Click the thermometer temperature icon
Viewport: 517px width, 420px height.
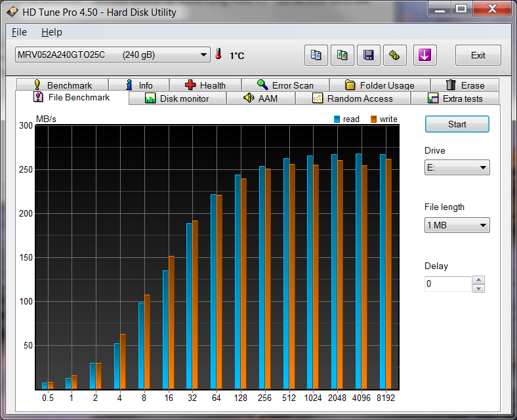click(218, 55)
